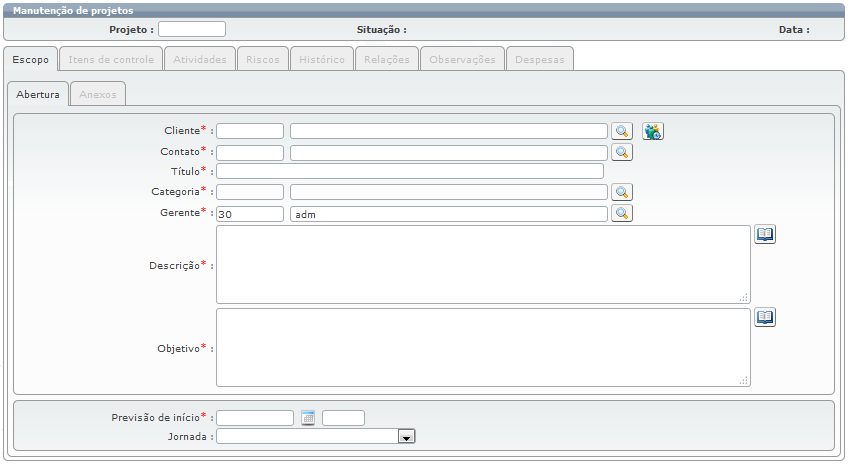The width and height of the screenshot is (851, 465).
Task: Focus the Projeto number field
Action: [192, 29]
